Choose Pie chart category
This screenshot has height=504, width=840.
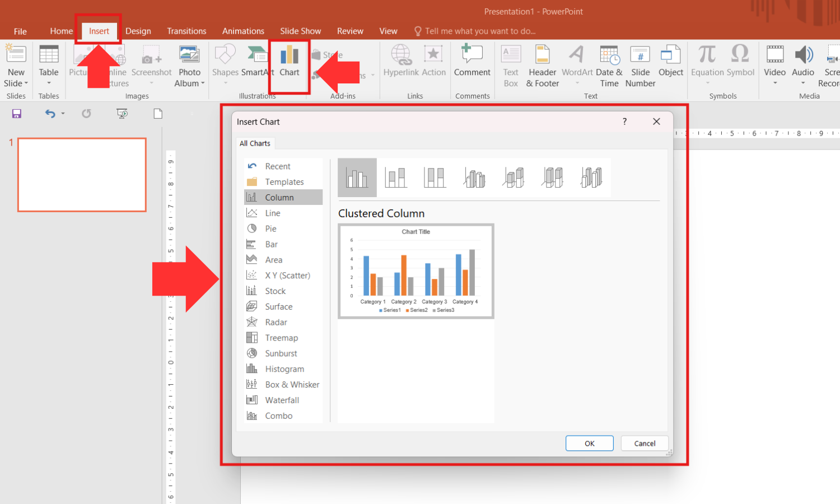point(283,229)
